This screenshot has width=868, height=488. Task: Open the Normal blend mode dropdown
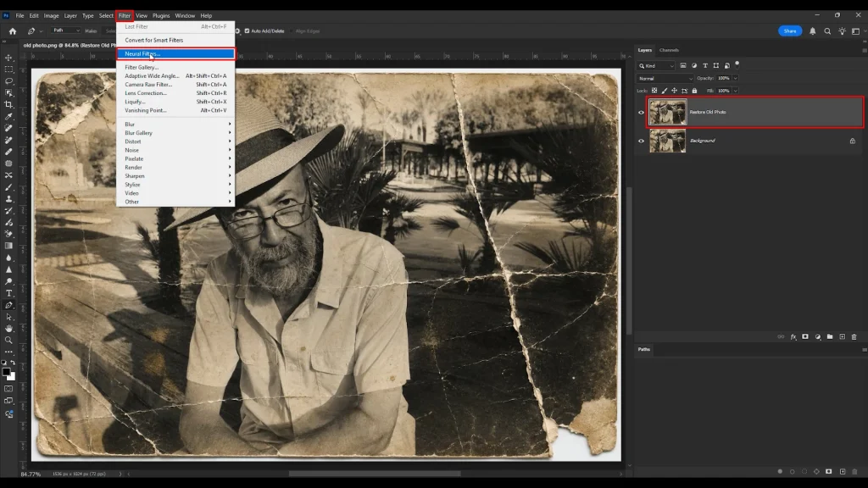pos(665,79)
